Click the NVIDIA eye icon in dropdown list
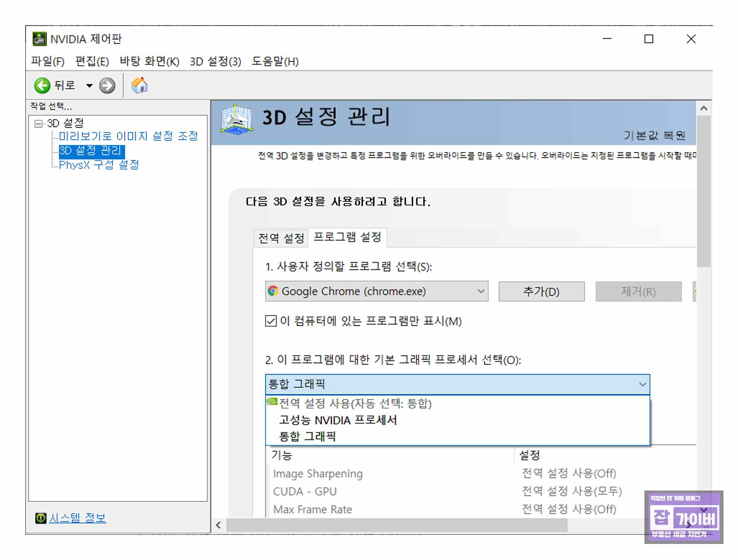This screenshot has height=560, width=738. 272,401
